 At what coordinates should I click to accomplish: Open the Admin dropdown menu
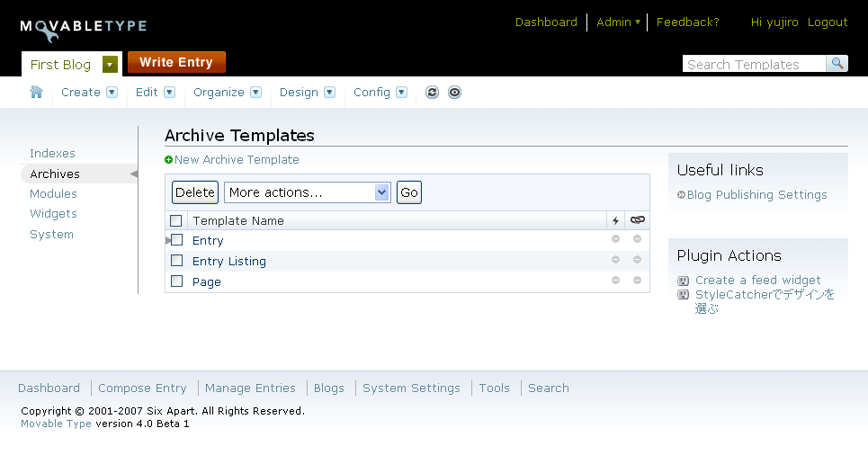tap(618, 22)
